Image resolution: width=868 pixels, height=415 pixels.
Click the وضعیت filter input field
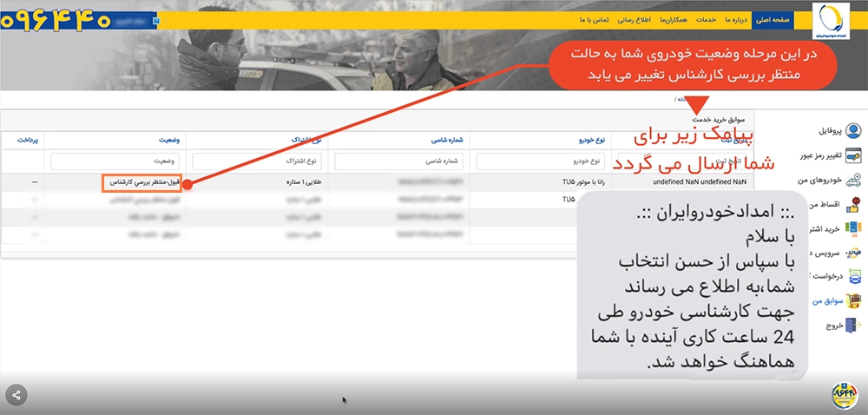(115, 161)
